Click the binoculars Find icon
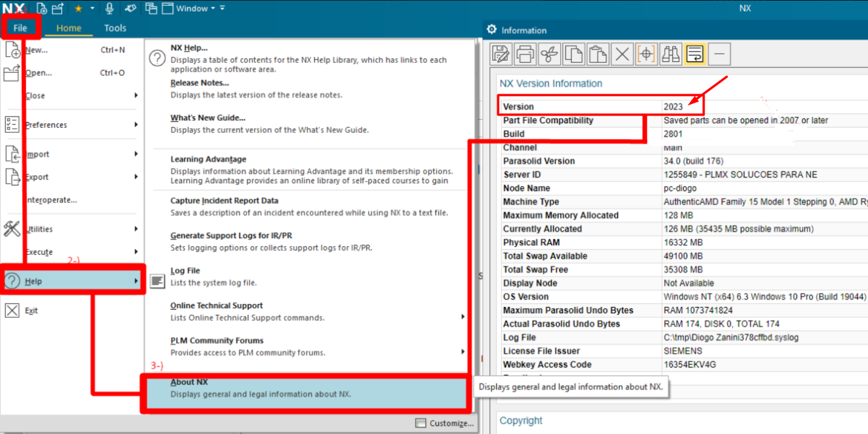 [670, 54]
